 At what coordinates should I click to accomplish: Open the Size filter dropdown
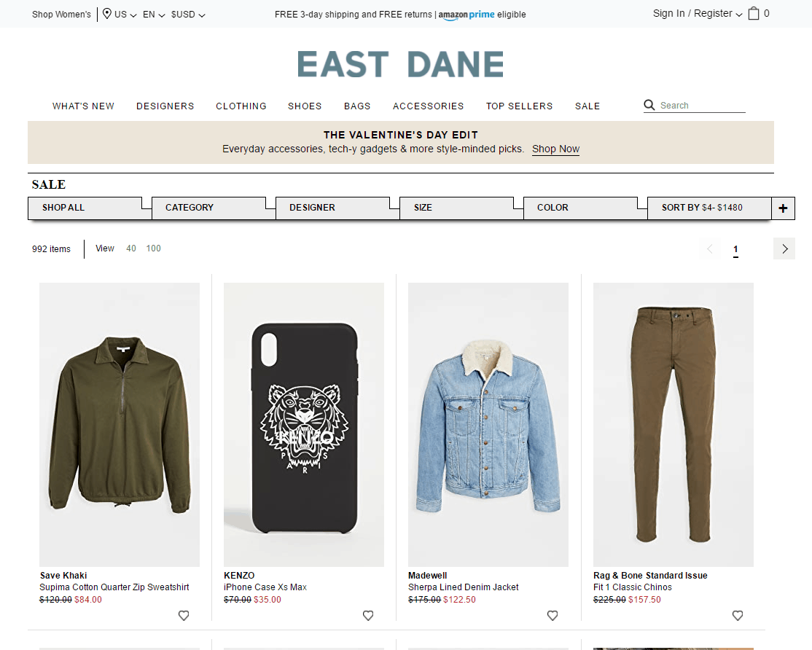(456, 208)
